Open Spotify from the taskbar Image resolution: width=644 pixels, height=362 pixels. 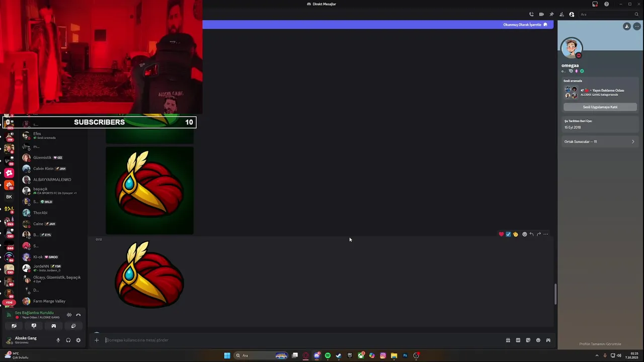tap(328, 355)
